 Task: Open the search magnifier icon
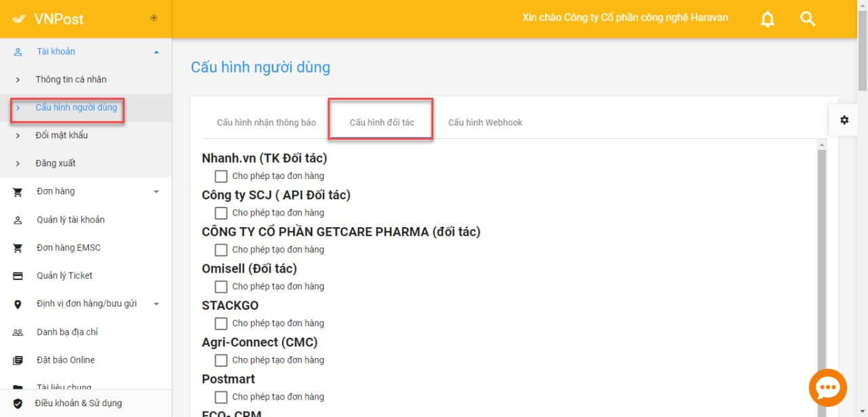pos(808,19)
